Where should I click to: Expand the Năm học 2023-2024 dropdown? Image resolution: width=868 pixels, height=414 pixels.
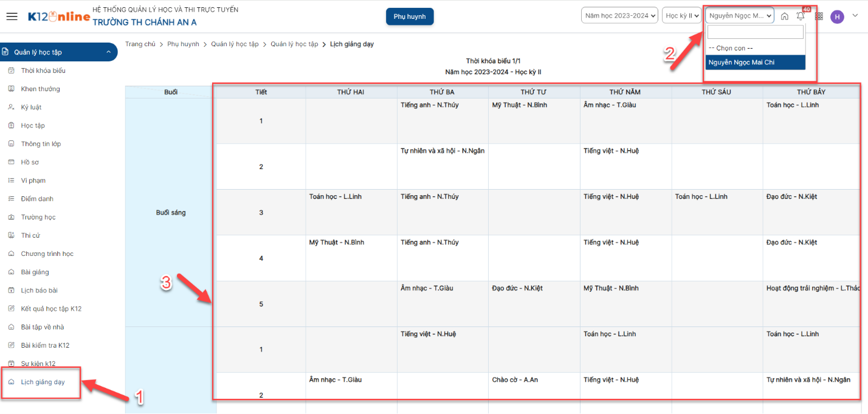(x=619, y=16)
